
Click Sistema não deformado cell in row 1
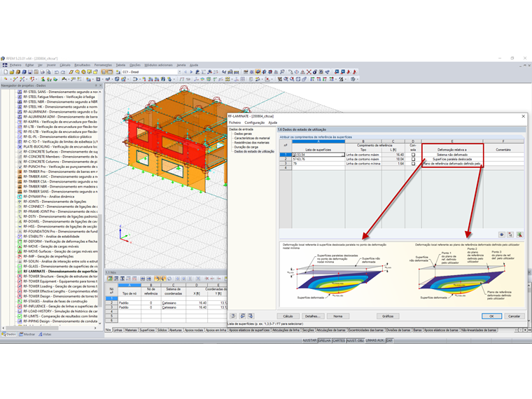tap(452, 155)
